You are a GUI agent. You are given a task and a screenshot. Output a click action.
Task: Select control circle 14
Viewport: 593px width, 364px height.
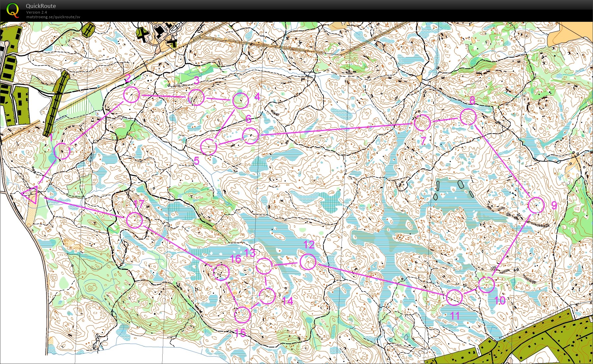pyautogui.click(x=267, y=296)
